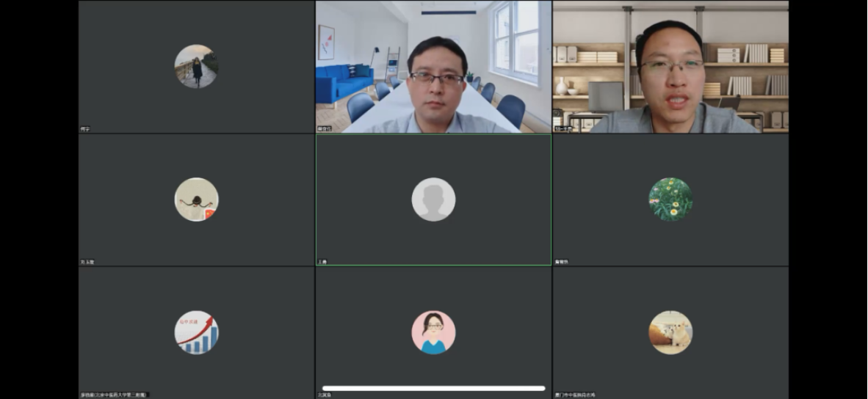Click the name label under blue sofa video
The width and height of the screenshot is (868, 399).
point(324,129)
